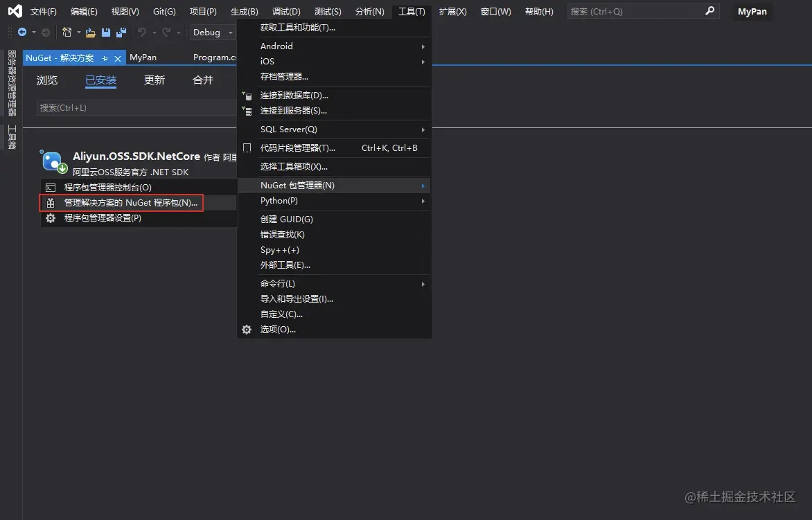The height and width of the screenshot is (520, 812).
Task: Click the package icon beside 管理解决方案的 NuGet 程序包
Action: (x=51, y=203)
